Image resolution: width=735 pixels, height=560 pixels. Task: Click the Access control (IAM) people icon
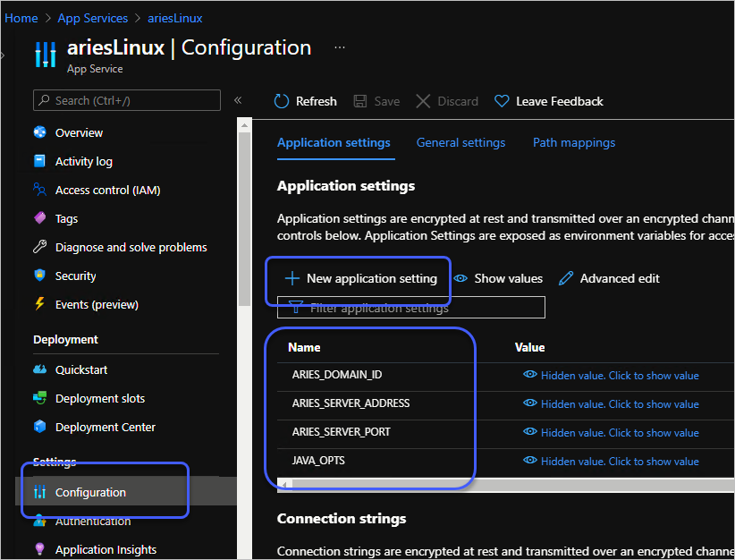coord(40,190)
